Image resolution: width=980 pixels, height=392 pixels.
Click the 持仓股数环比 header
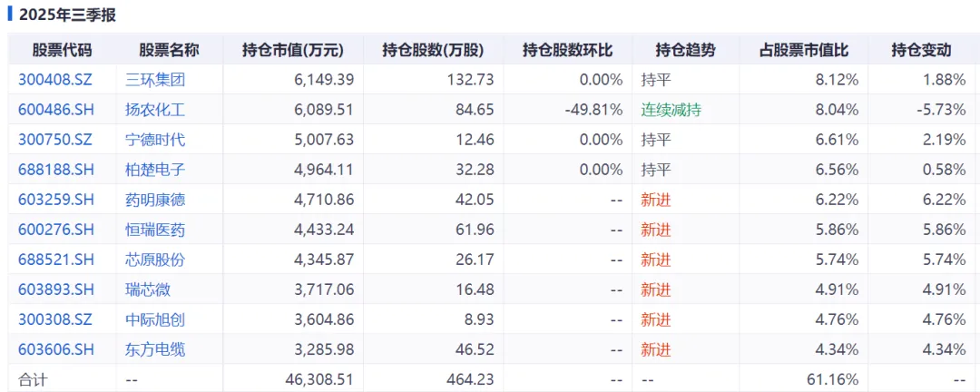pos(567,50)
